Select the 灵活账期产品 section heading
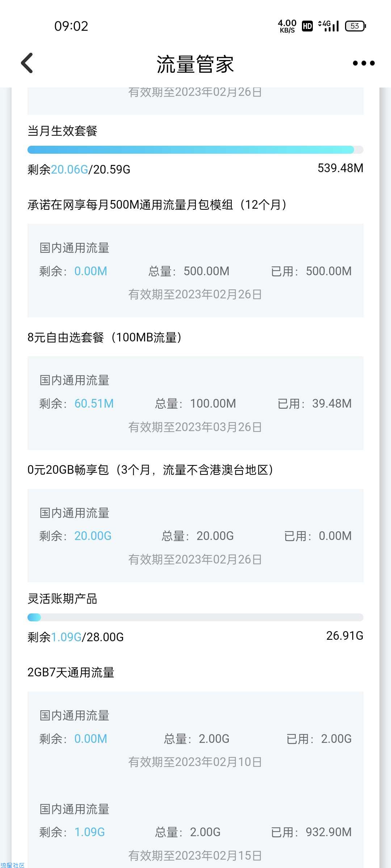The height and width of the screenshot is (868, 391). pyautogui.click(x=62, y=599)
